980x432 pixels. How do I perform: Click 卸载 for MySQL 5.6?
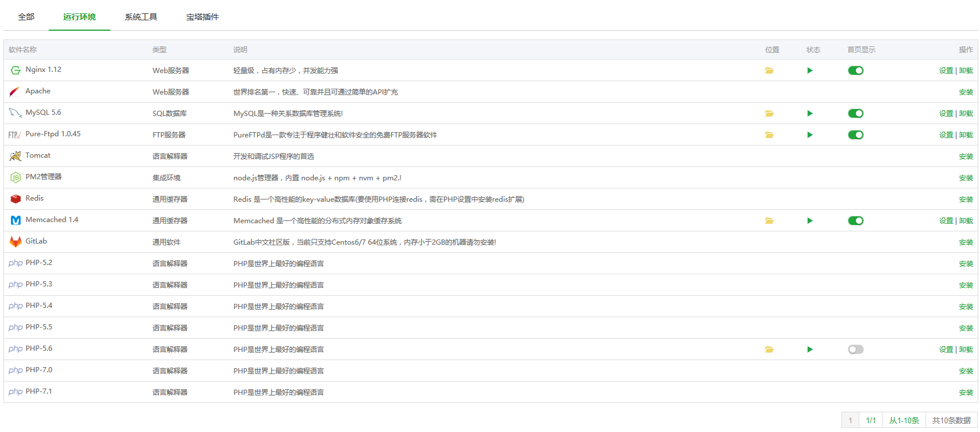[x=966, y=114]
